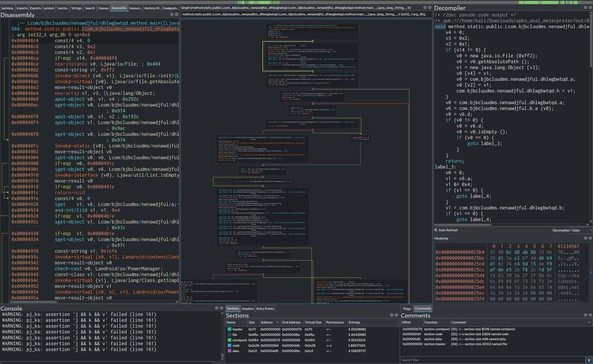The width and height of the screenshot is (593, 364).
Task: Select comment row for section.header
Action: 496,344
